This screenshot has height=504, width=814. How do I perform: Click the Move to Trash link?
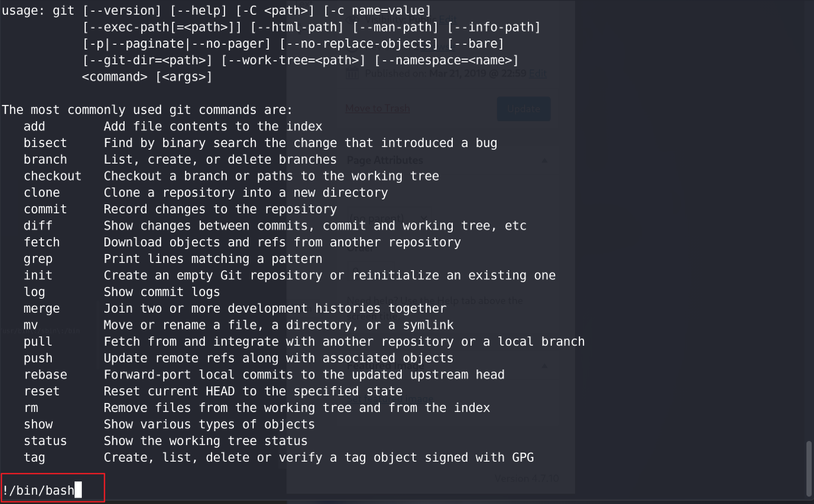377,108
